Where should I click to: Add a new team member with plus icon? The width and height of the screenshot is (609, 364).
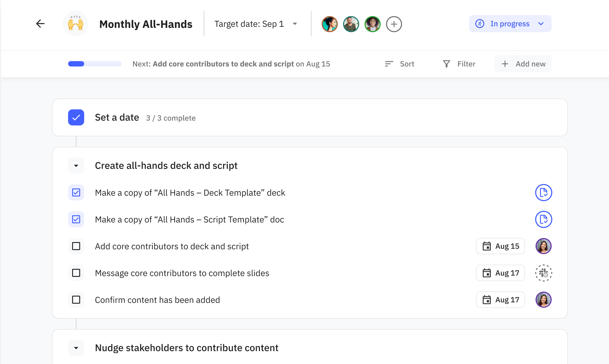click(x=394, y=24)
